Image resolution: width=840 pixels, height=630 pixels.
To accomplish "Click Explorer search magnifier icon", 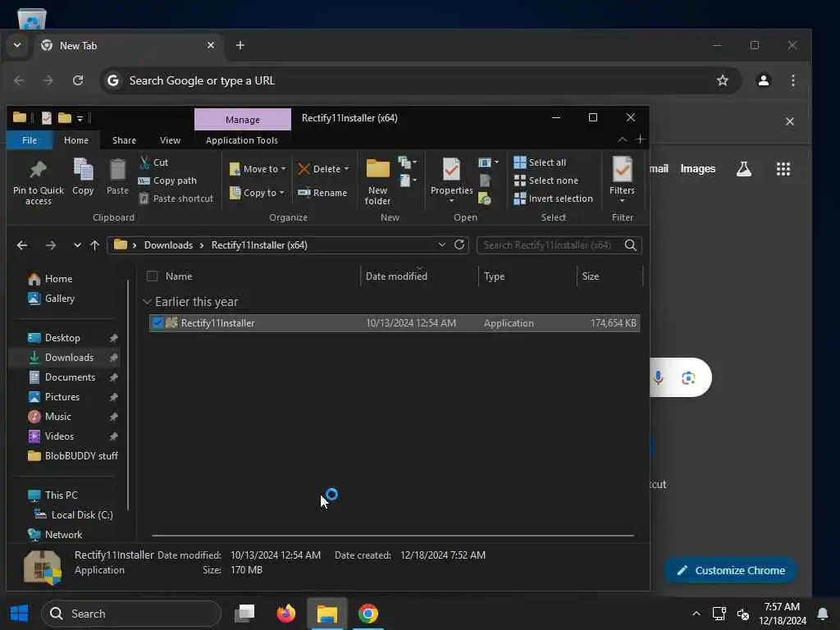I will point(631,245).
